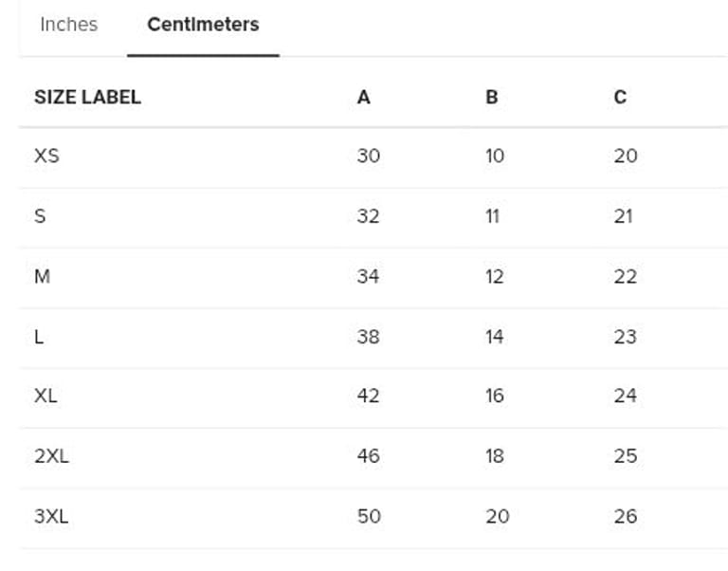Select the XS size row label
The width and height of the screenshot is (728, 571).
[x=46, y=156]
